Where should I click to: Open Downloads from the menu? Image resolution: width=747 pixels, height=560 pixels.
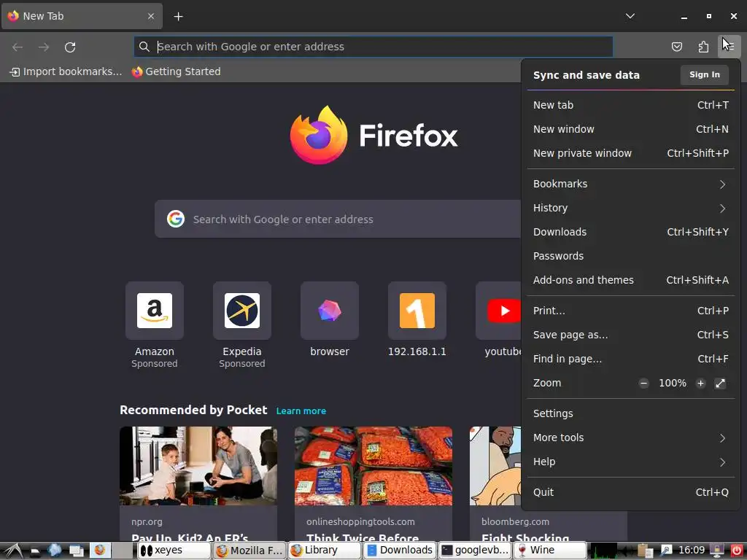coord(630,232)
